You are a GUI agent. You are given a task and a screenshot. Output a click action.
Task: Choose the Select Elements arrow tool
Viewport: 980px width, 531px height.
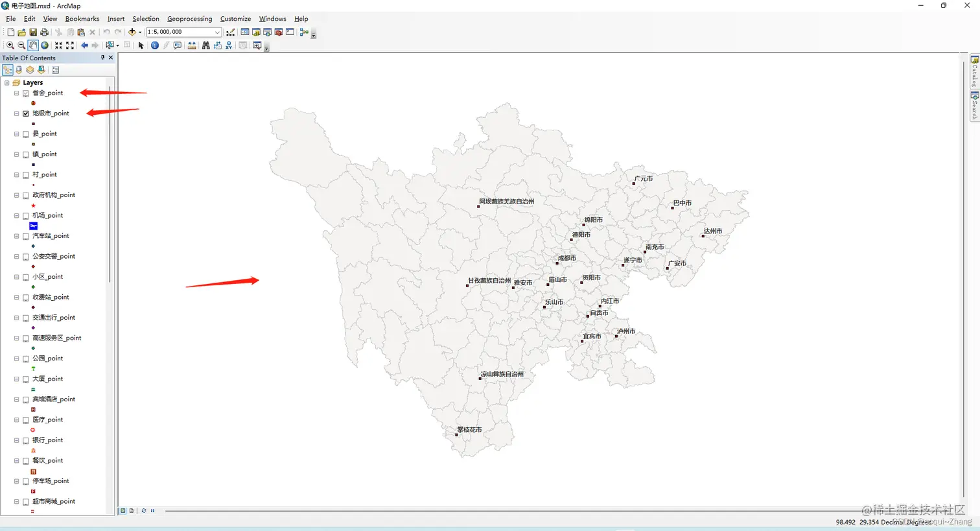[x=141, y=45]
